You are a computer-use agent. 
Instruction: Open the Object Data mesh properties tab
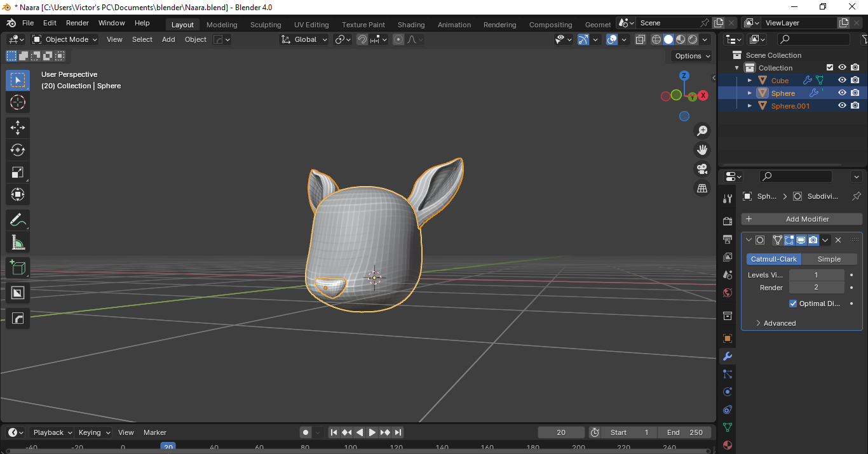tap(728, 427)
